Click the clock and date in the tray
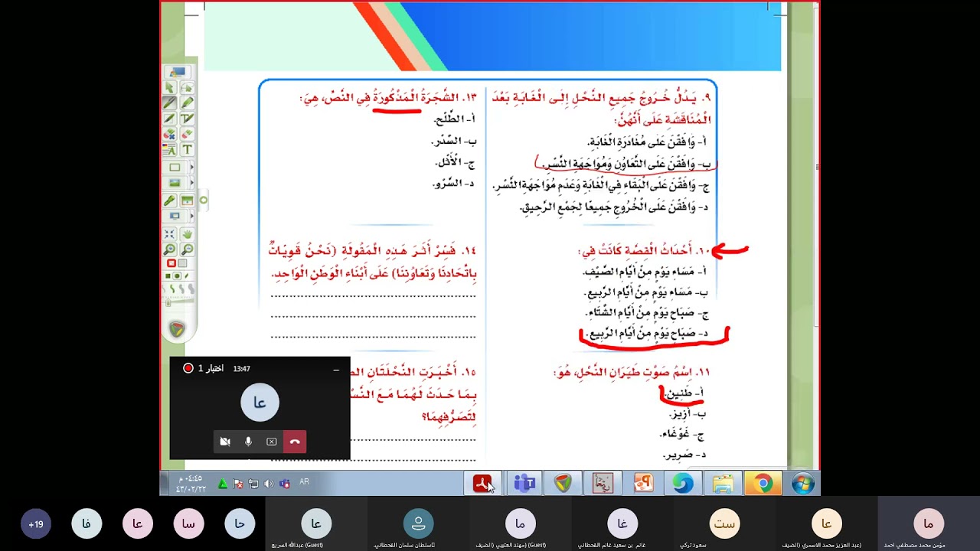This screenshot has width=980, height=551. pyautogui.click(x=190, y=484)
